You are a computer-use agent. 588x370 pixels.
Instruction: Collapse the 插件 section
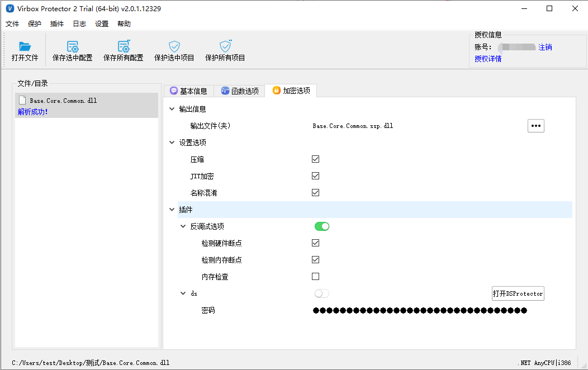pos(172,210)
